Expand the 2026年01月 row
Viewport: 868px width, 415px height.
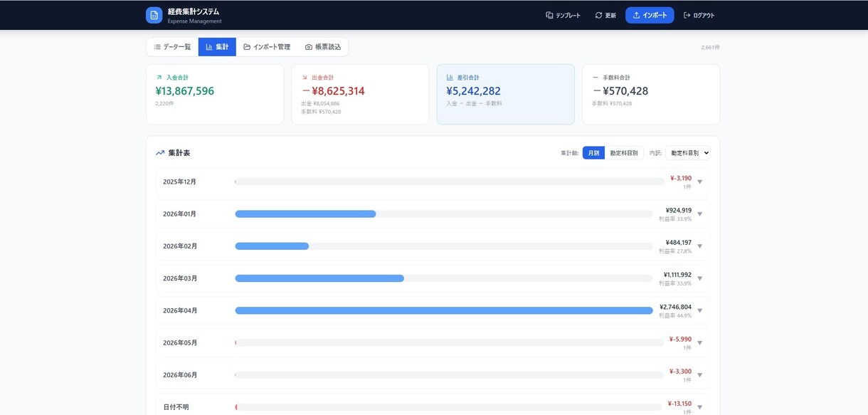(x=699, y=214)
